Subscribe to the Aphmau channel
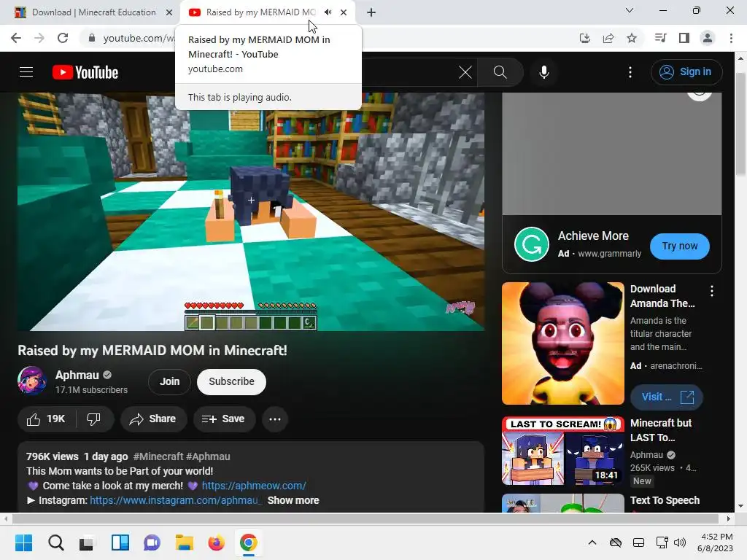 [x=231, y=381]
